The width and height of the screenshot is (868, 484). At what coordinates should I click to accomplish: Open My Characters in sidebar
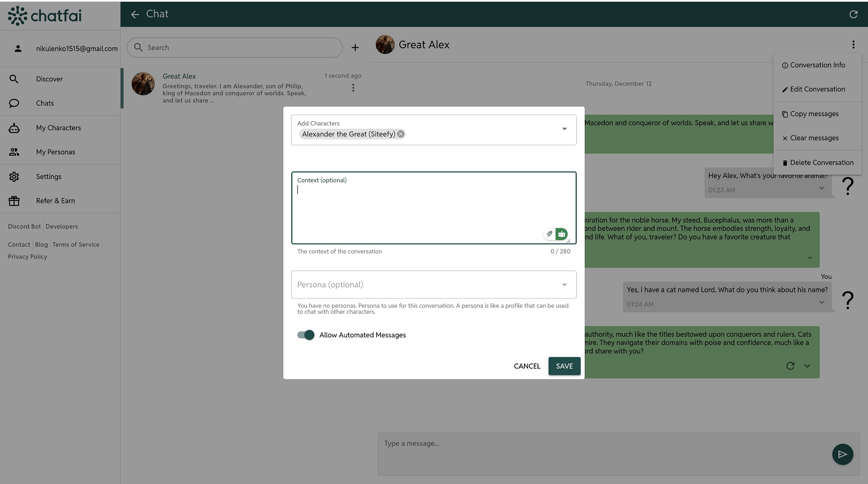pyautogui.click(x=58, y=128)
